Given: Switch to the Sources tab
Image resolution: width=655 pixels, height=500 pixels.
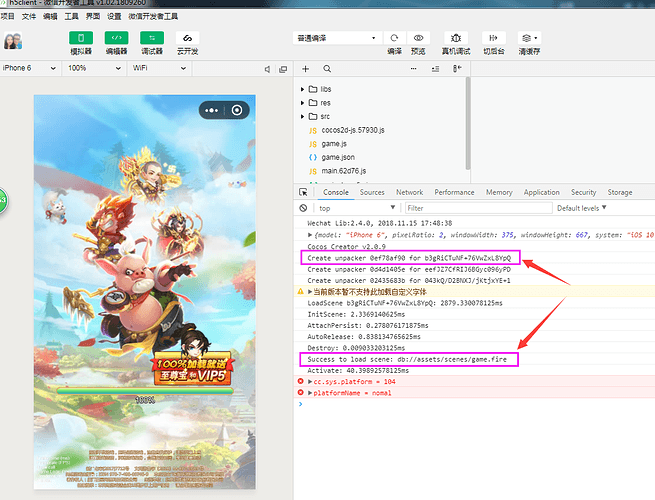Looking at the screenshot, I should tap(372, 192).
